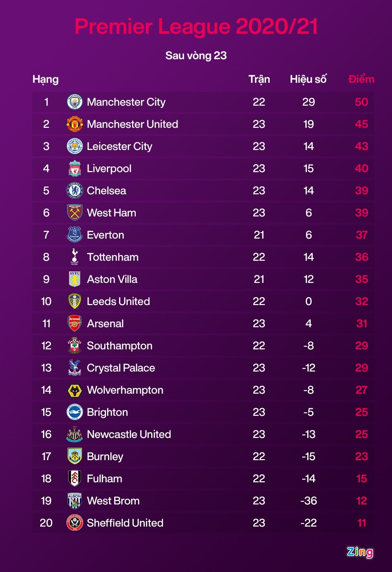The image size is (392, 572).
Task: Click the Newcastle United club crest
Action: (75, 434)
